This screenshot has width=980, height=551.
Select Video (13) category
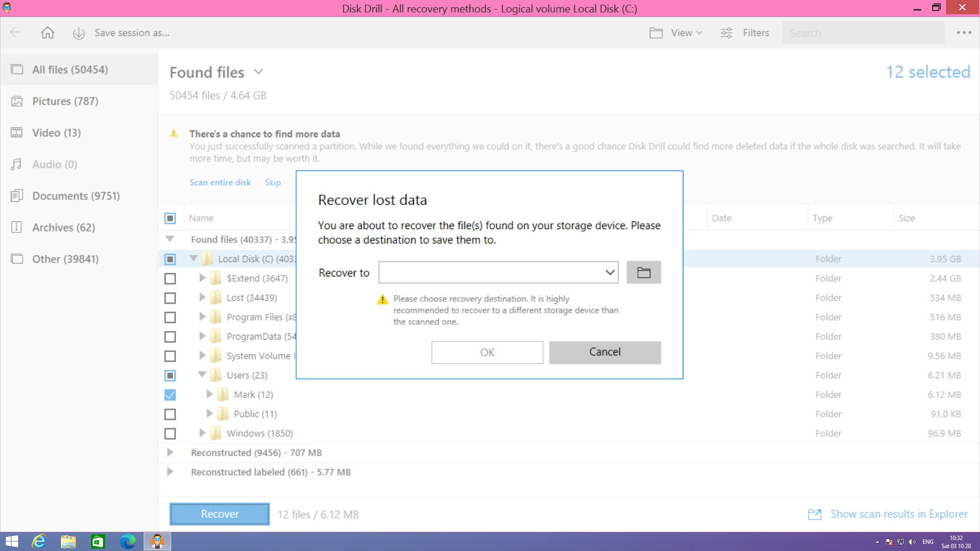79,132
